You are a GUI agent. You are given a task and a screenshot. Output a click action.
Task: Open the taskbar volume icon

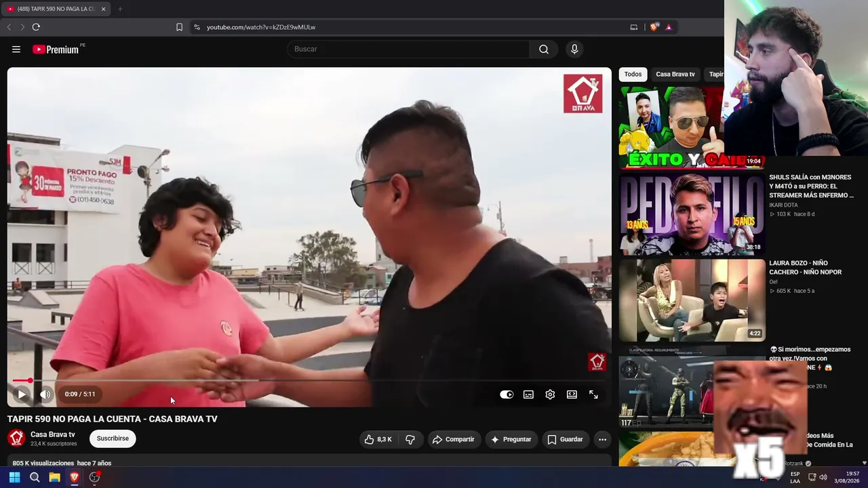click(823, 477)
